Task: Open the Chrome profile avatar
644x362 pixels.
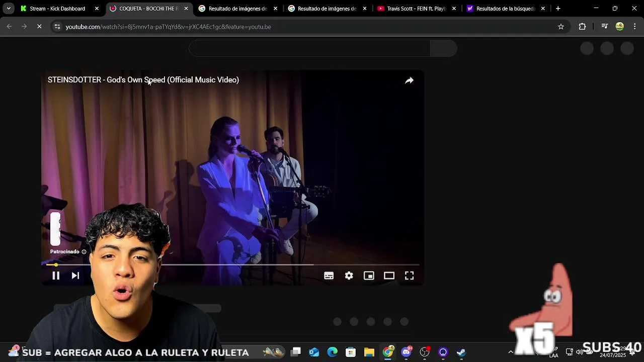Action: coord(620,27)
